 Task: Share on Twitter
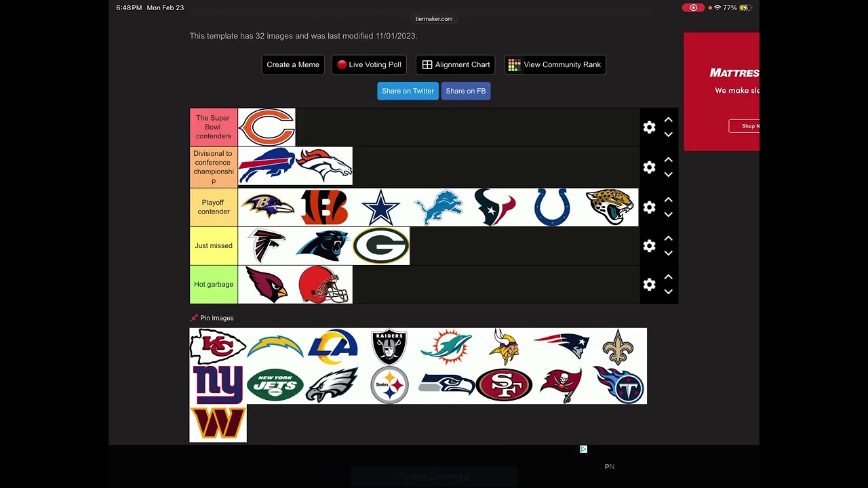coord(408,91)
